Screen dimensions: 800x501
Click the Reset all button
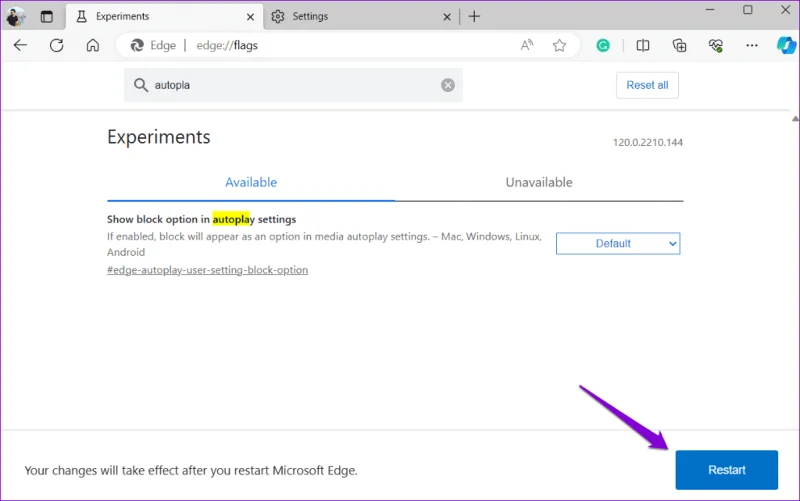coord(647,85)
